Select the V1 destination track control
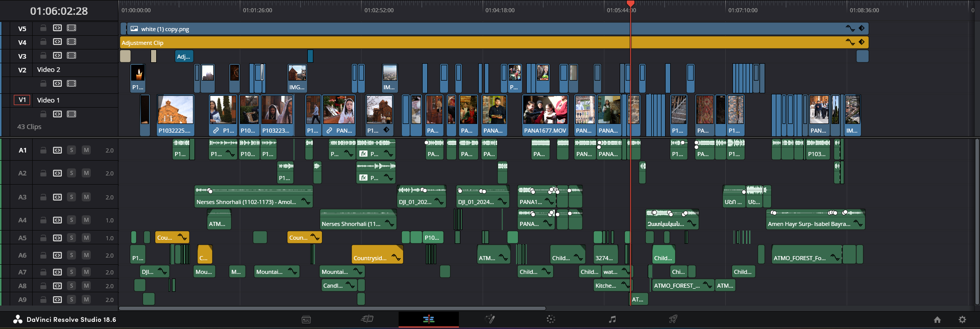980x329 pixels. coord(22,100)
